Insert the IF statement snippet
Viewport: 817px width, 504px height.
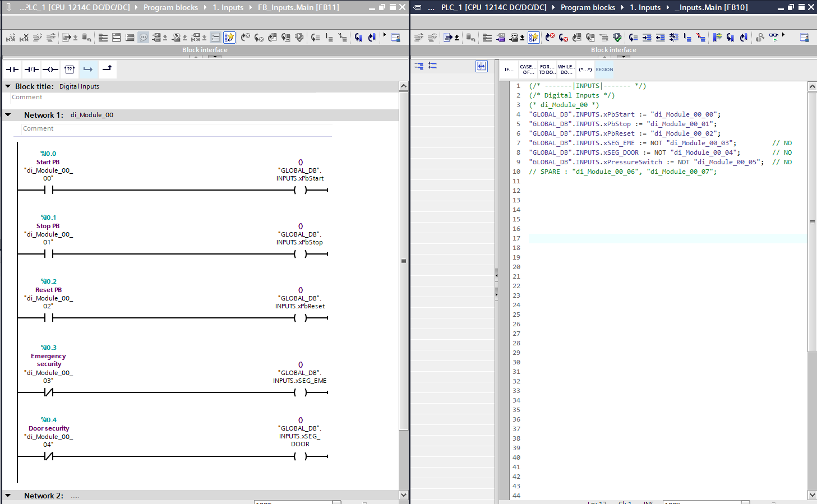tap(509, 70)
